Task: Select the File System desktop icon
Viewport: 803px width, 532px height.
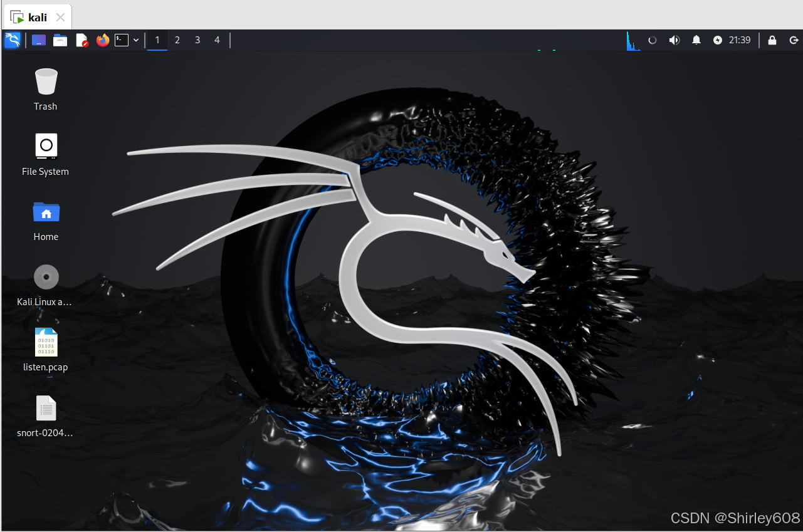Action: coord(46,155)
